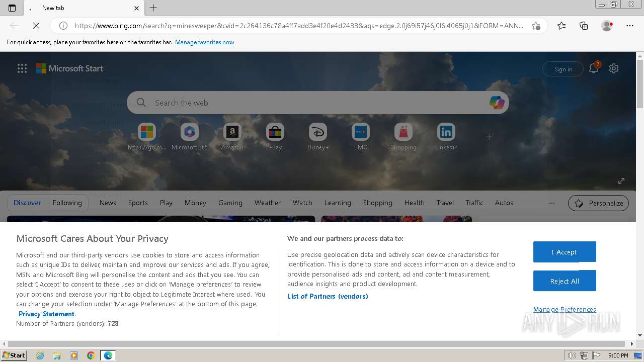The width and height of the screenshot is (644, 362).
Task: Switch to the Traffic tab
Action: [x=474, y=203]
